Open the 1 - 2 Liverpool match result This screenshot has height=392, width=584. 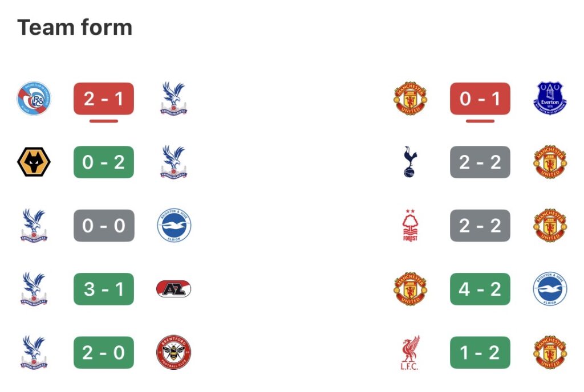(480, 353)
